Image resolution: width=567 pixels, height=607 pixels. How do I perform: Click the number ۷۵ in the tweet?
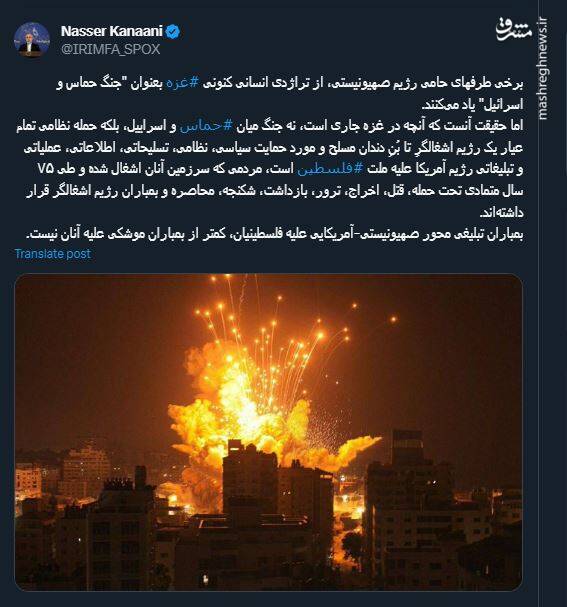pyautogui.click(x=46, y=169)
